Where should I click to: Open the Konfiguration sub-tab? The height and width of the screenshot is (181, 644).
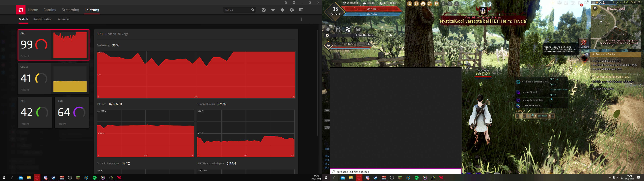(43, 19)
